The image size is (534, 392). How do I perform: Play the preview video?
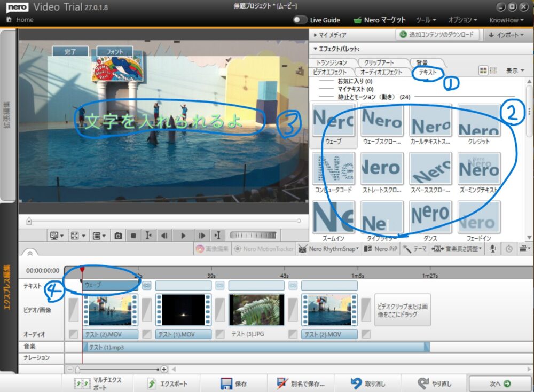pyautogui.click(x=183, y=236)
